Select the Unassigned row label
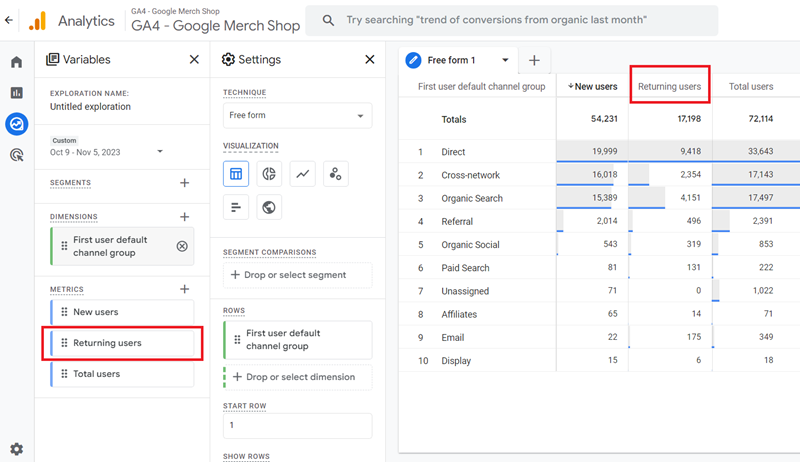Image resolution: width=800 pixels, height=462 pixels. 465,291
